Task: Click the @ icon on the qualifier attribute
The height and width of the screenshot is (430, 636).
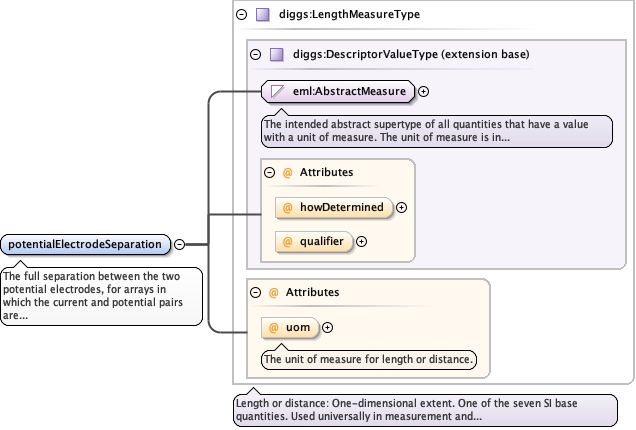Action: point(288,242)
